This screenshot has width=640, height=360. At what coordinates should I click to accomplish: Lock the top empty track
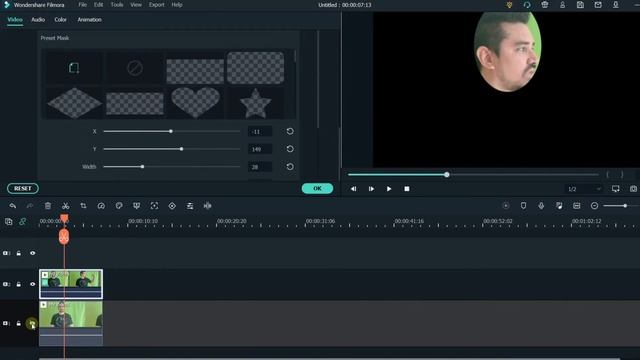[x=18, y=253]
